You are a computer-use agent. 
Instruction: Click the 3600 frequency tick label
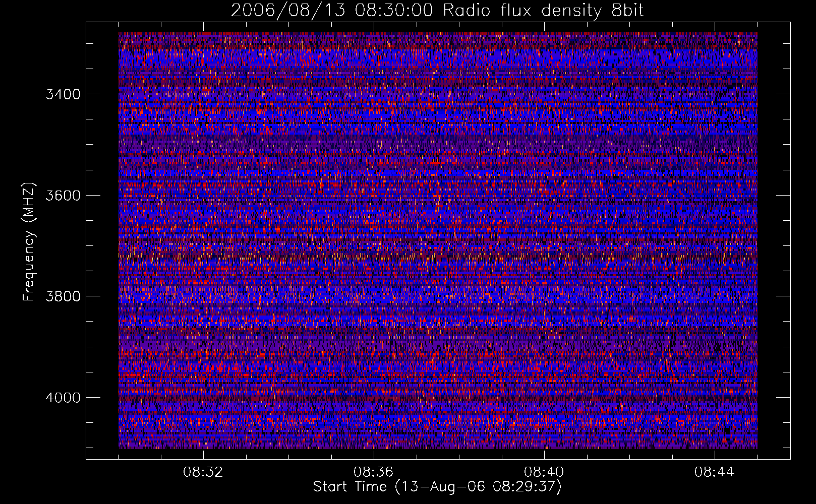point(63,195)
